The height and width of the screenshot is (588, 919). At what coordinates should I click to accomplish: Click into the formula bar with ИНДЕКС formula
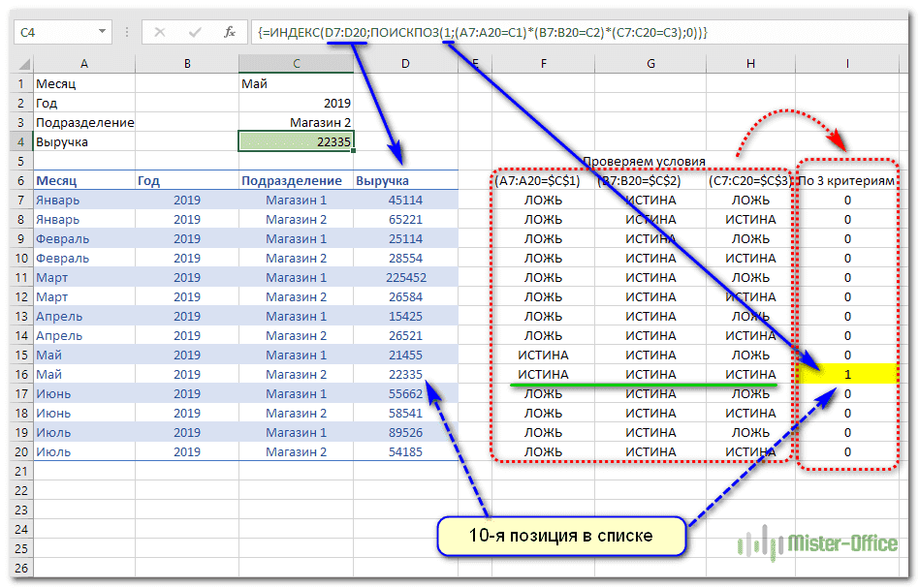tap(582, 33)
